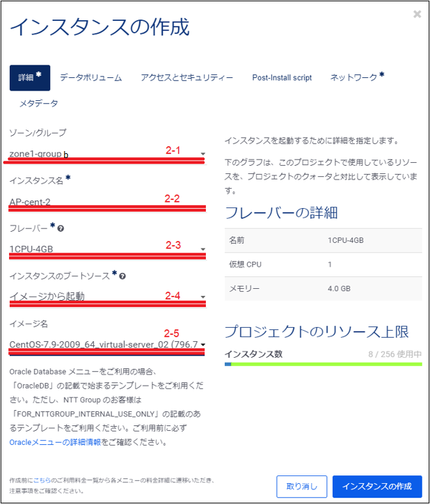Open the アクセスとセキュリティー tab

click(186, 78)
